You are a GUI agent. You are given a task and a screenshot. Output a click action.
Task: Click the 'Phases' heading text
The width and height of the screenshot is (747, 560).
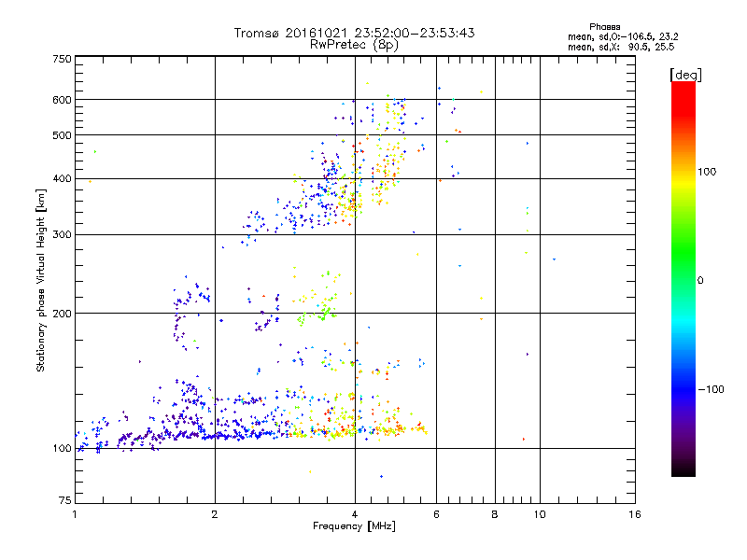point(604,27)
